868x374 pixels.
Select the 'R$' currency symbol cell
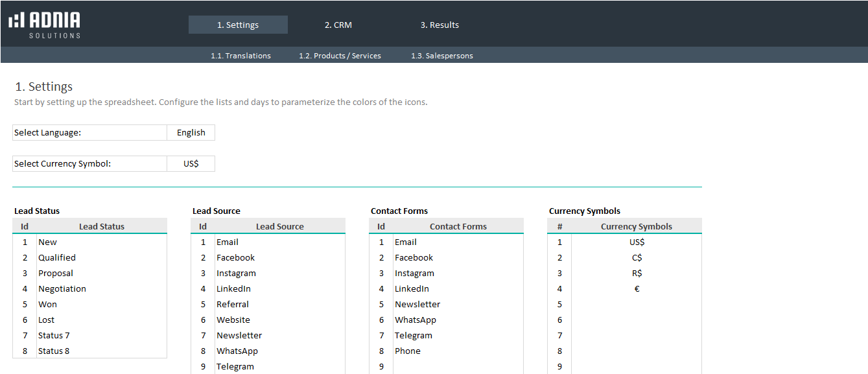[x=636, y=274]
